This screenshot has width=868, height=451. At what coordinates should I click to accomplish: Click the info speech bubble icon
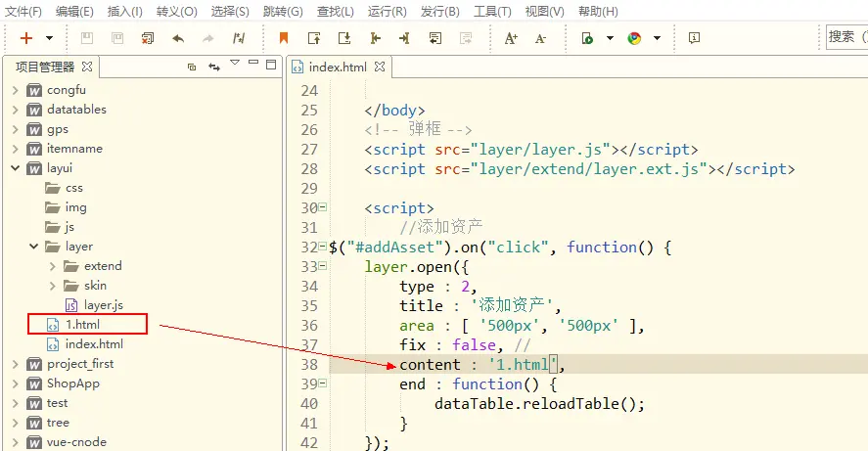[x=694, y=37]
